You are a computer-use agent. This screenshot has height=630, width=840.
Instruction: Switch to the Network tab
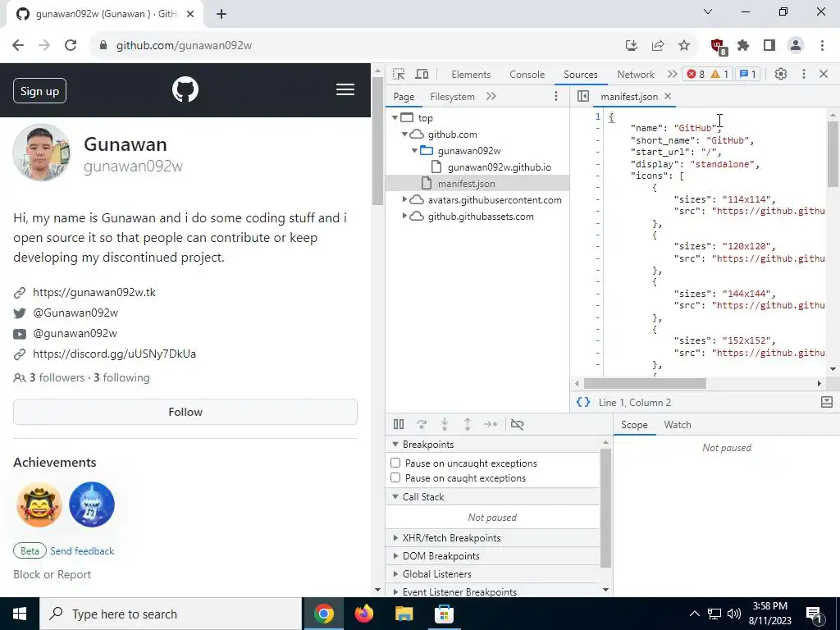coord(636,75)
